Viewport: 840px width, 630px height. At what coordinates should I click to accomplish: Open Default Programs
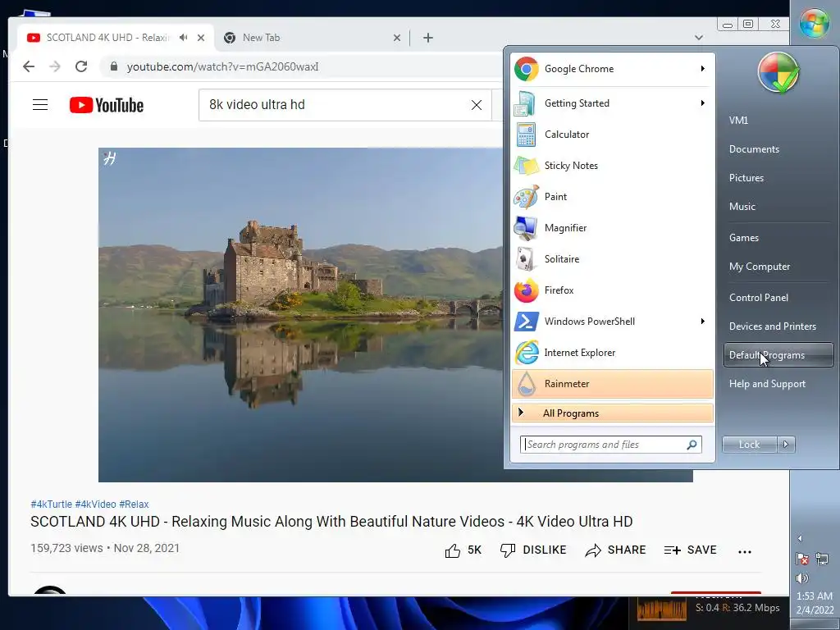778,355
